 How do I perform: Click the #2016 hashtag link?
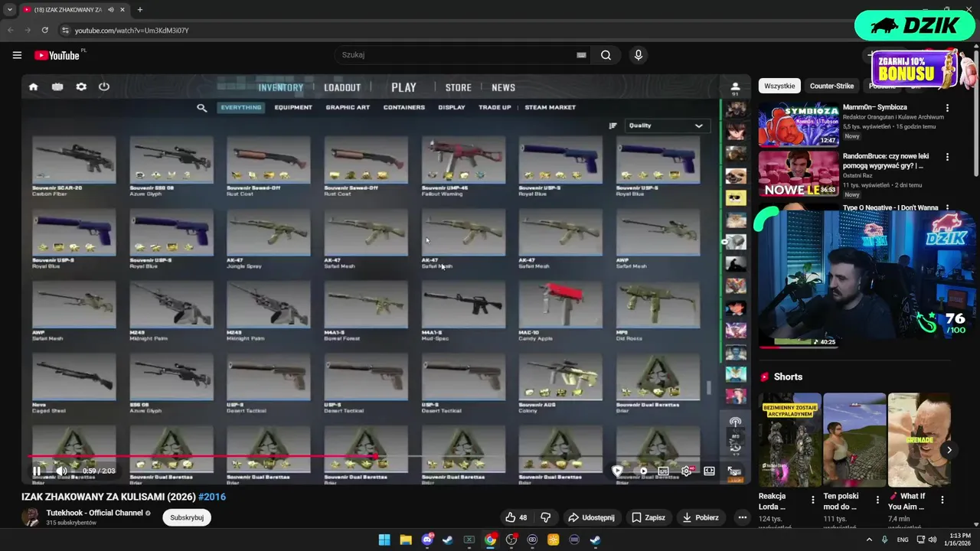click(212, 497)
